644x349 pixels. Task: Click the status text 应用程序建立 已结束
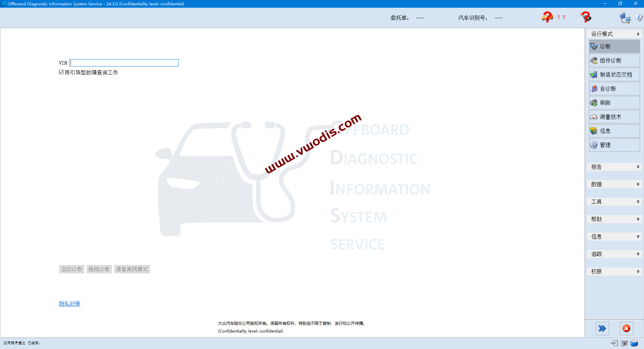(22, 343)
